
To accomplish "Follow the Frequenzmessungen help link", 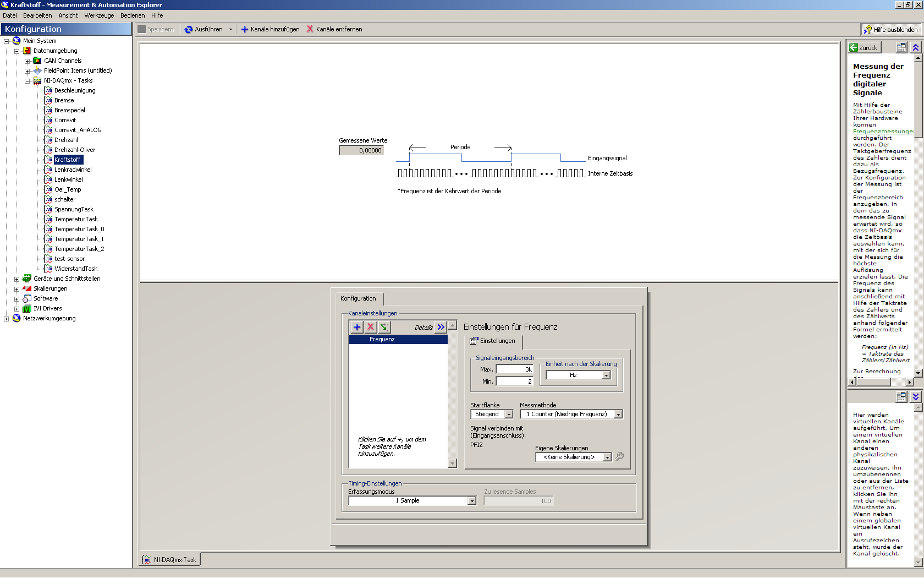I will (x=883, y=132).
